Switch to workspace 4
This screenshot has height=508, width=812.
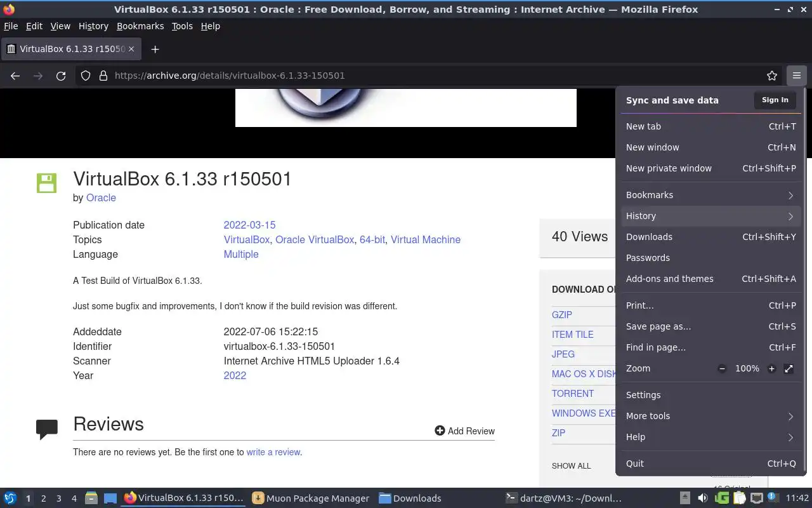(x=74, y=498)
